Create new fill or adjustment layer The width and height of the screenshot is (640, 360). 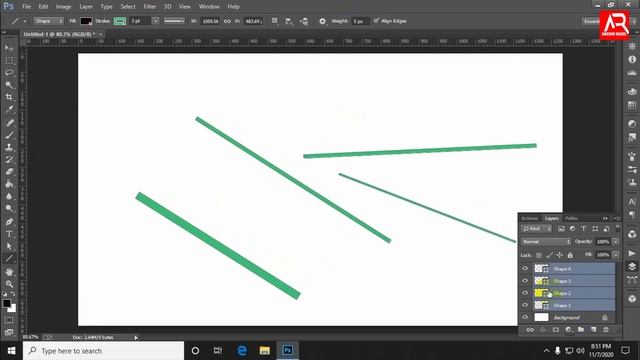coord(568,329)
